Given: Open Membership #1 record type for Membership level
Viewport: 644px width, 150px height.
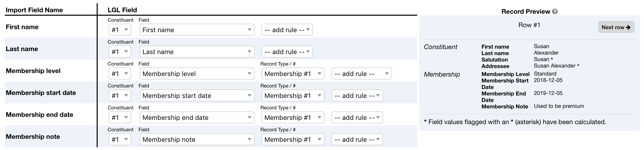Looking at the screenshot, I should [293, 74].
